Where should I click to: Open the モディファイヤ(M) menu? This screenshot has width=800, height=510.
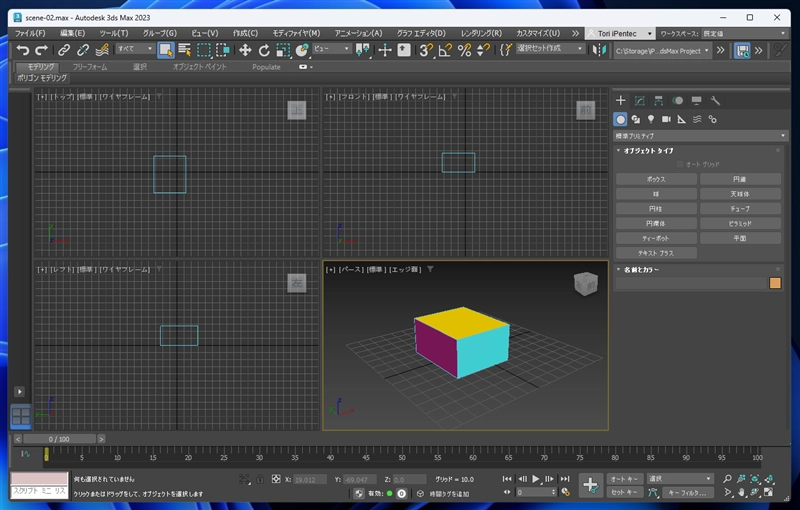[296, 33]
